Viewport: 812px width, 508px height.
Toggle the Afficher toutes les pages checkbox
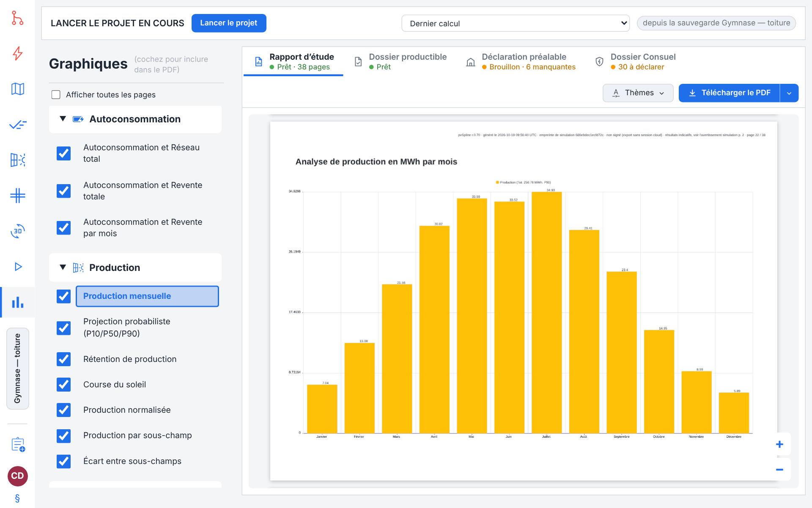pyautogui.click(x=56, y=95)
